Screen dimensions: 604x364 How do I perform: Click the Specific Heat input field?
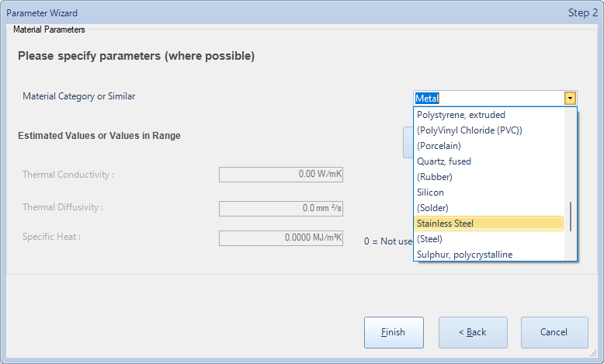tap(281, 238)
